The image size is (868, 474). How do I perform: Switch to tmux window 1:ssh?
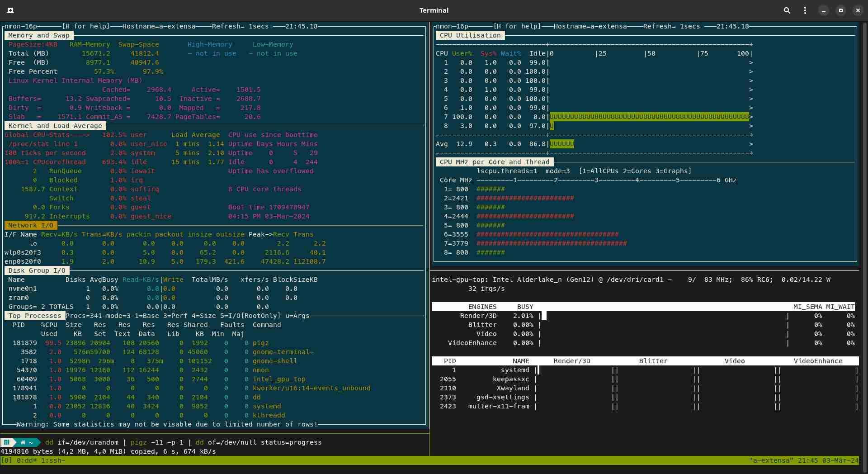tap(53, 460)
